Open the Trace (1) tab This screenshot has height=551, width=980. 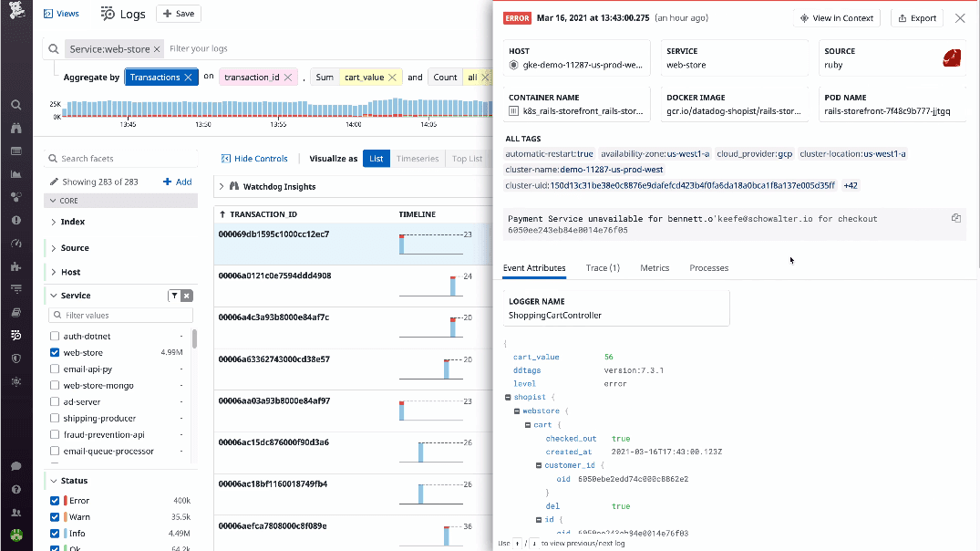(x=603, y=267)
